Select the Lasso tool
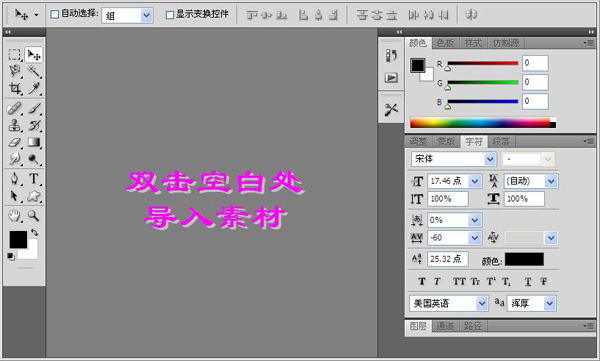 (15, 71)
